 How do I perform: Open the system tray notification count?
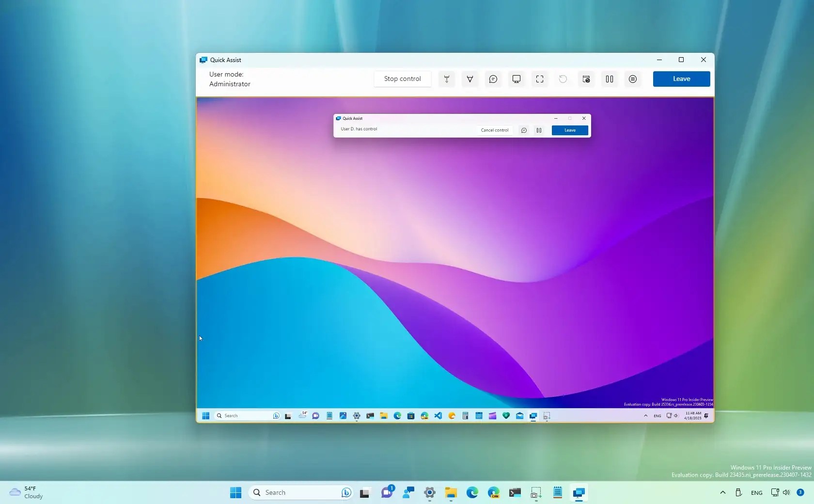(x=800, y=493)
